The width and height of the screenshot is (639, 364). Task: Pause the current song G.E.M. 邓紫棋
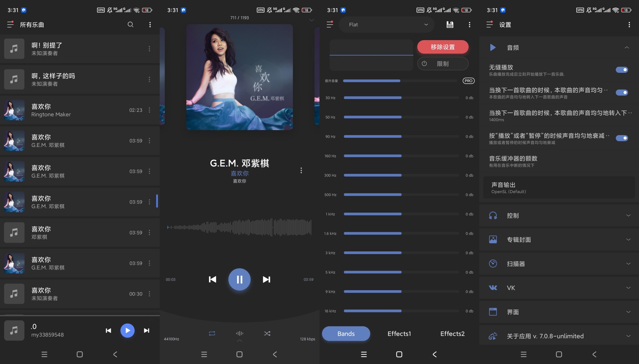[x=239, y=279]
